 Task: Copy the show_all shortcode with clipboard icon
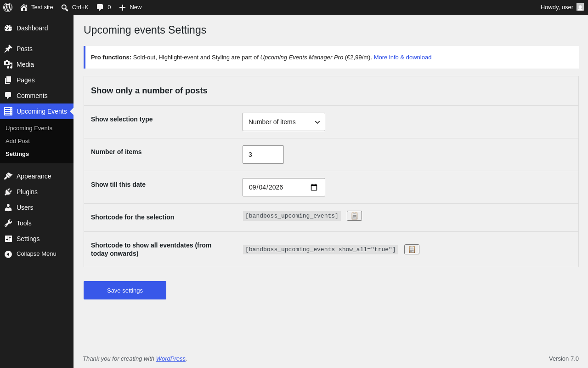(412, 249)
